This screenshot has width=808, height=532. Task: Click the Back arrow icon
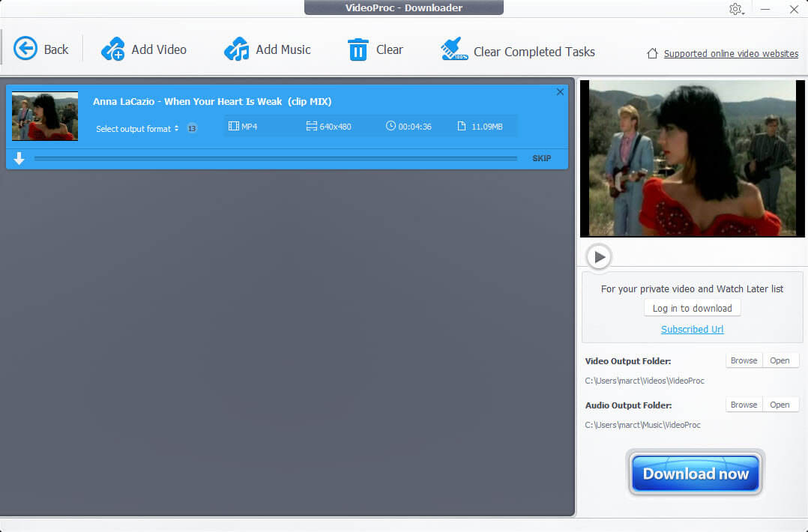(x=25, y=49)
